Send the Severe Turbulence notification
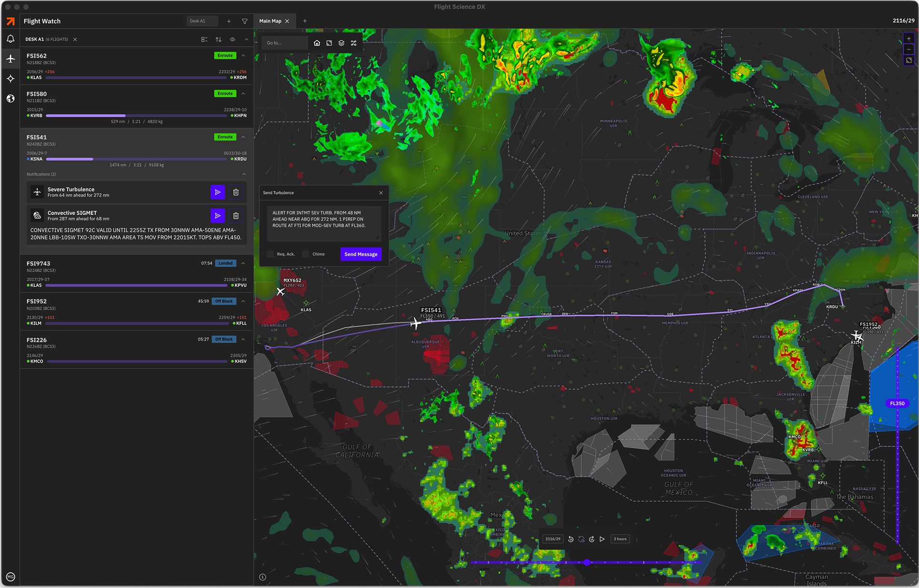Image resolution: width=919 pixels, height=588 pixels. pos(217,192)
